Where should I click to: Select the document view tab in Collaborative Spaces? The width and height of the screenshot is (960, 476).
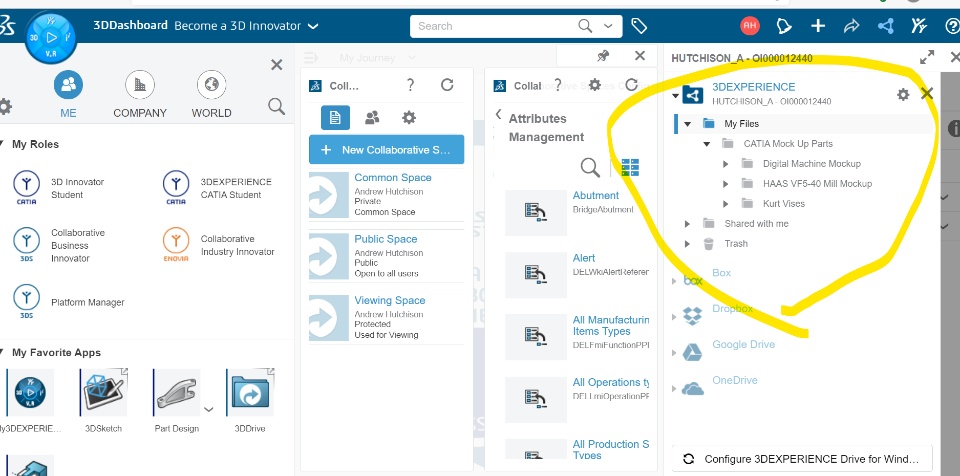point(335,118)
